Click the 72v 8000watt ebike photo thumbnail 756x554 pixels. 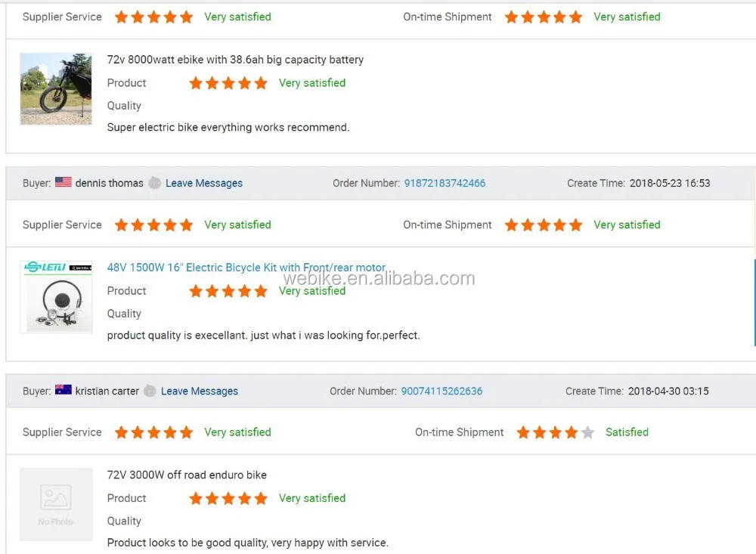(x=56, y=88)
